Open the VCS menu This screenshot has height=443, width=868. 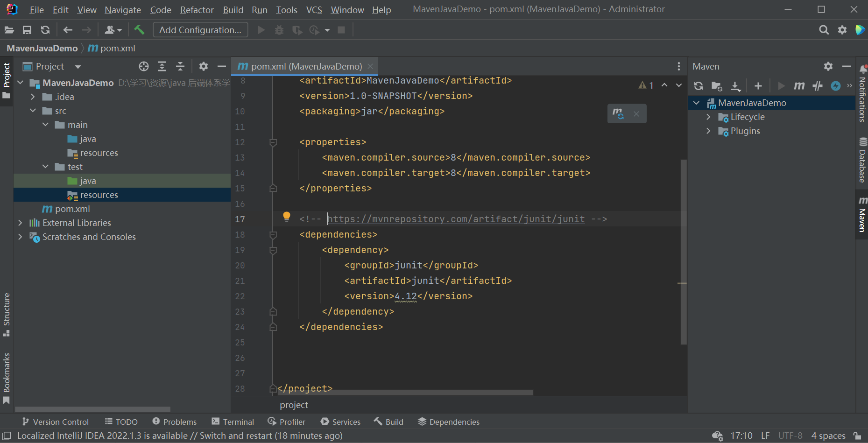pos(314,10)
